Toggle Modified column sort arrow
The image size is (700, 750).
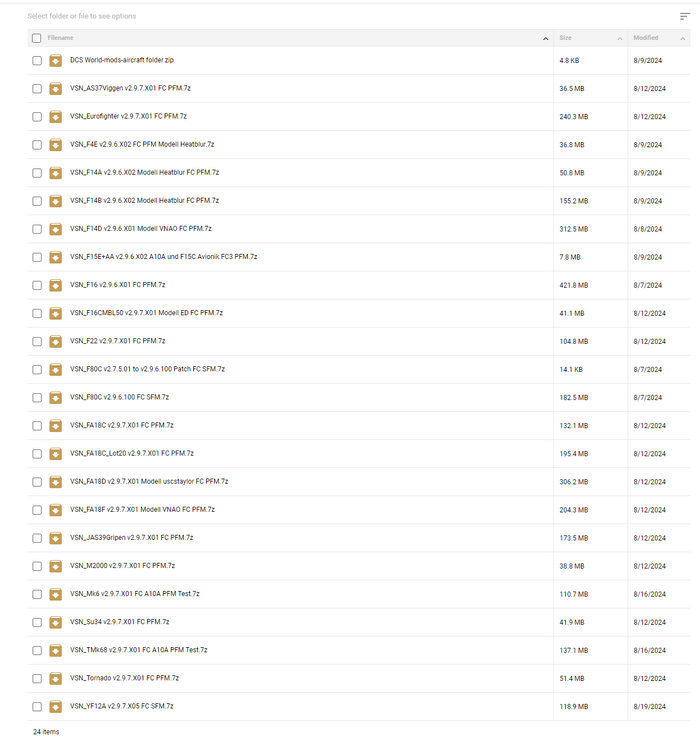click(x=683, y=38)
